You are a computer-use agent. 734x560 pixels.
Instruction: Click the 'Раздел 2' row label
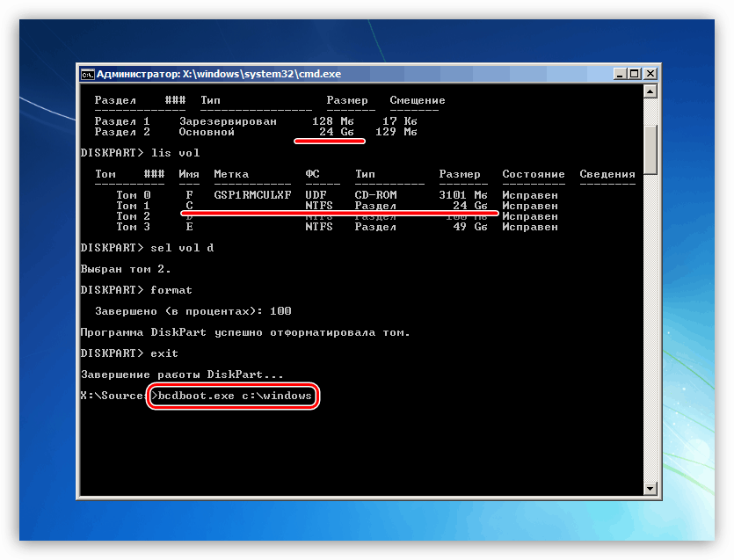[x=122, y=132]
